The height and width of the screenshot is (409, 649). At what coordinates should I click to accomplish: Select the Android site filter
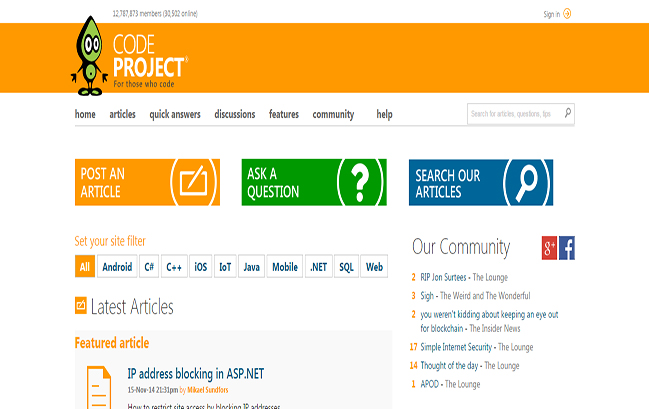tap(117, 266)
